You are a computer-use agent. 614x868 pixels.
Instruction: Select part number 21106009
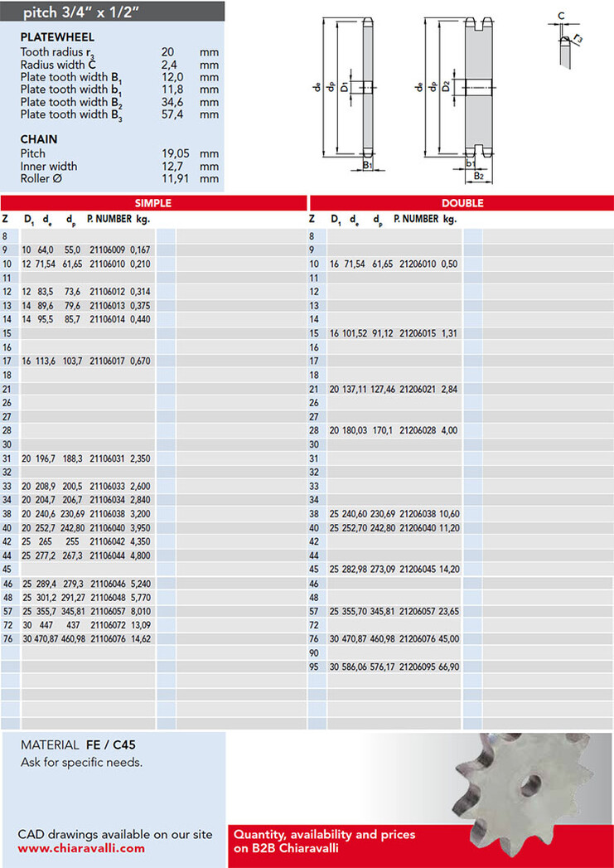pyautogui.click(x=108, y=250)
